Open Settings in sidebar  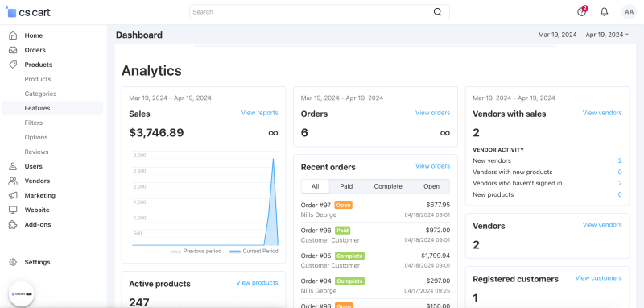[37, 262]
